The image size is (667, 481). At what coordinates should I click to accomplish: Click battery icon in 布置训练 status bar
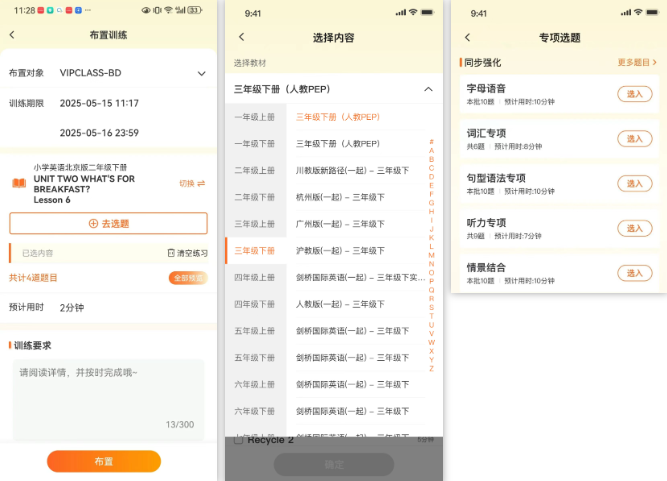click(194, 10)
